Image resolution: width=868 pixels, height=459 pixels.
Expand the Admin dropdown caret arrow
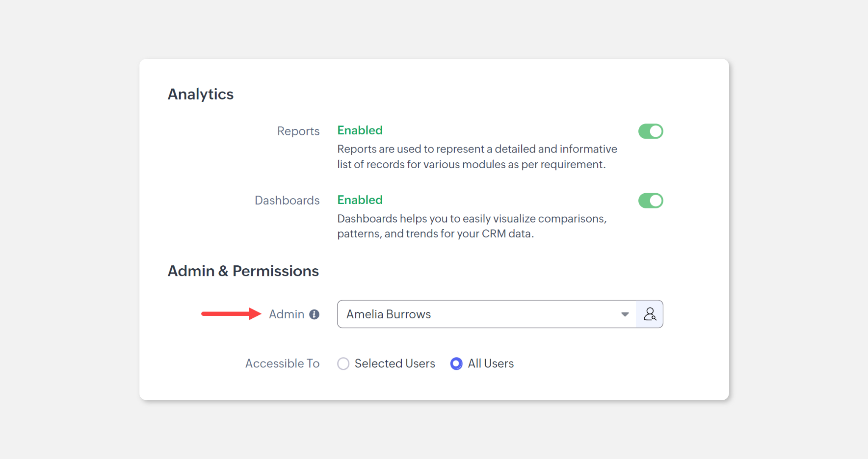point(625,314)
